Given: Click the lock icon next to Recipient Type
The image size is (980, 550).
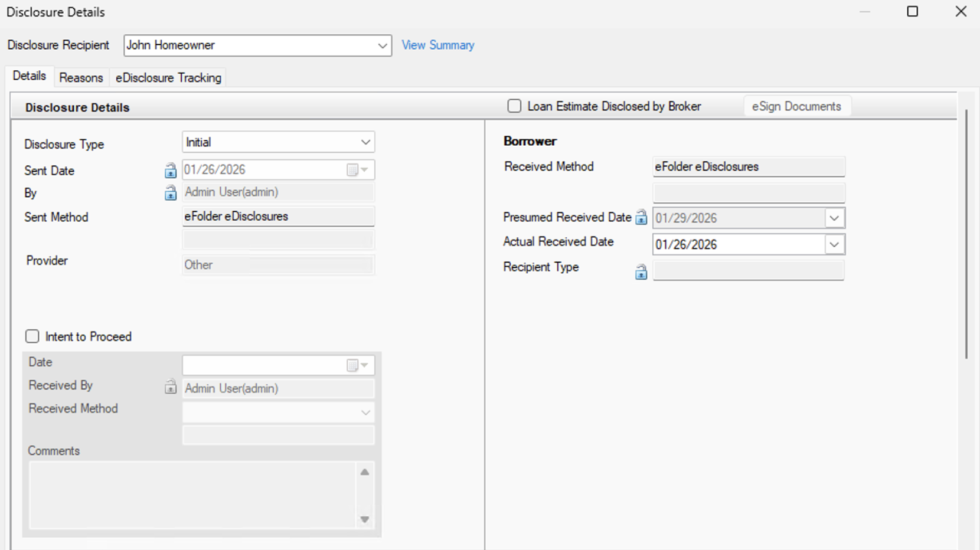Looking at the screenshot, I should pos(641,272).
